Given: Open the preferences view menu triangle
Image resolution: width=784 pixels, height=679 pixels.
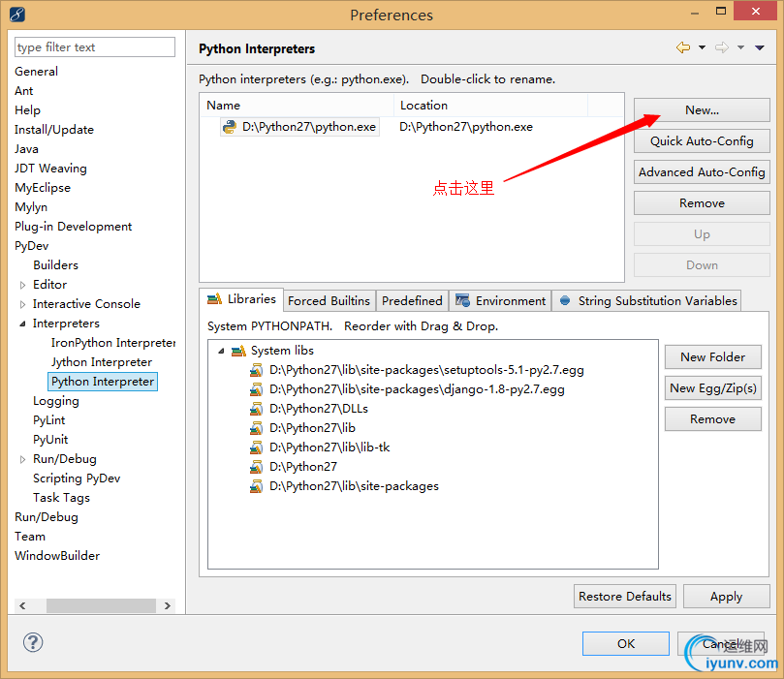Looking at the screenshot, I should [760, 48].
